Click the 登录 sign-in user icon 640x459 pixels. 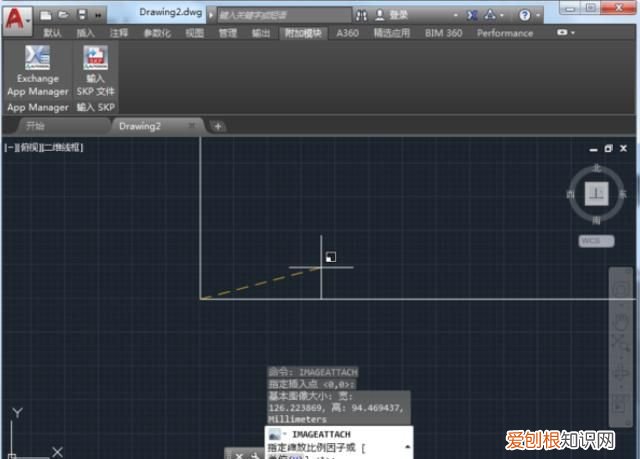380,15
